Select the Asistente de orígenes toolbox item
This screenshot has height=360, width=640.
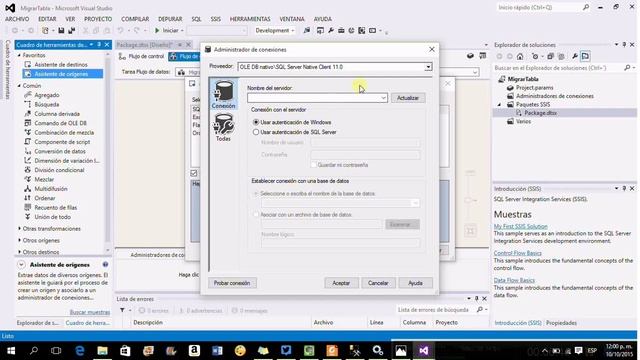(61, 74)
